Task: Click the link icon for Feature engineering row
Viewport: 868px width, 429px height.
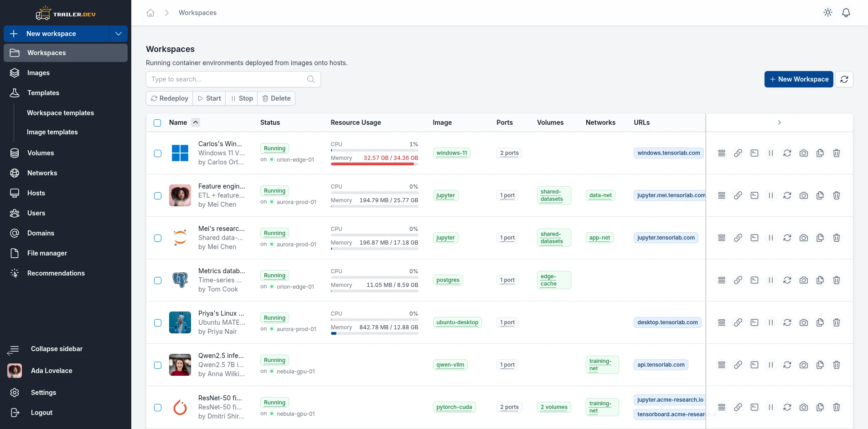Action: [x=738, y=195]
